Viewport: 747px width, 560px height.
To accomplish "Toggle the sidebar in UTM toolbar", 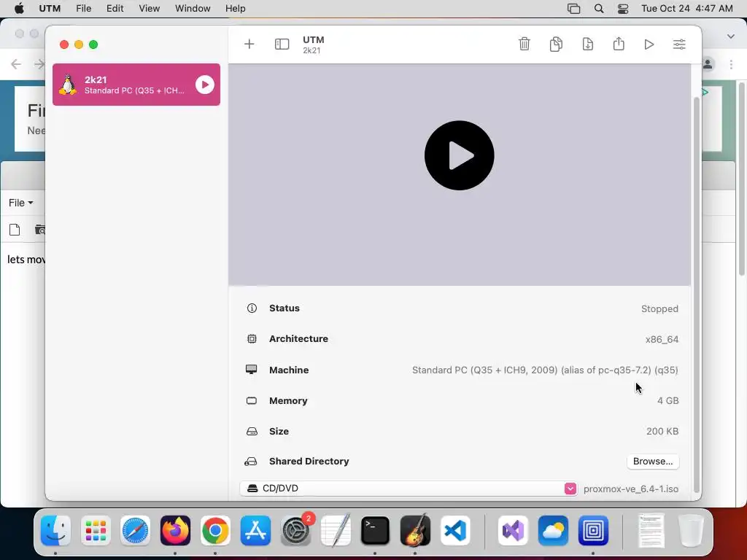I will tap(282, 44).
